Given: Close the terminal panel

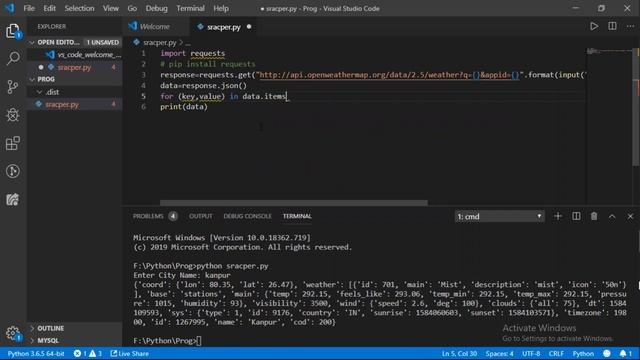Looking at the screenshot, I should coord(630,216).
